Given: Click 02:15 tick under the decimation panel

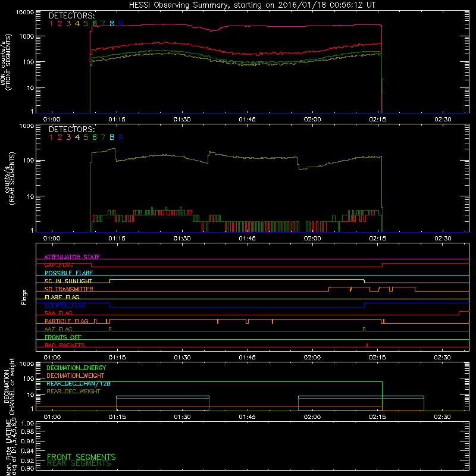Looking at the screenshot, I should (x=377, y=417).
